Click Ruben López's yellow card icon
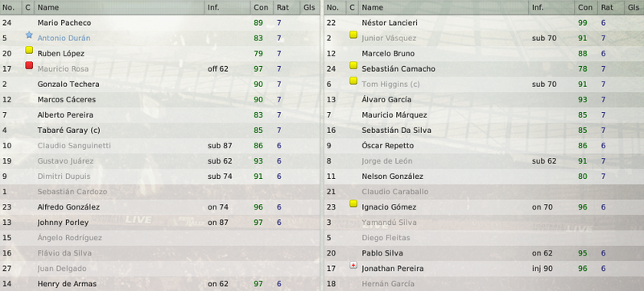This screenshot has height=291, width=644. point(29,50)
